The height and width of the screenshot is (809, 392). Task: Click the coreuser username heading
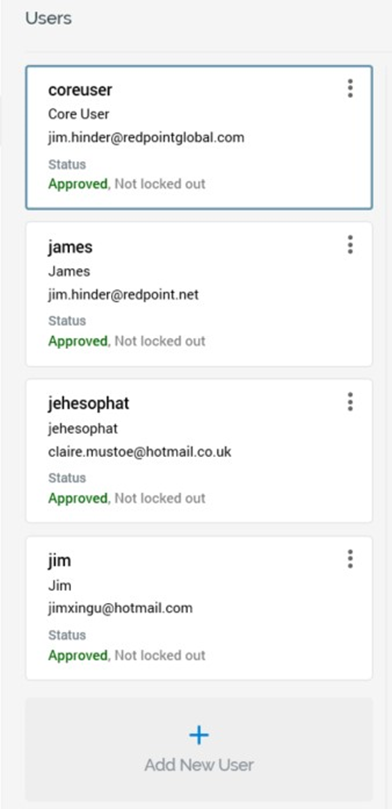point(80,90)
